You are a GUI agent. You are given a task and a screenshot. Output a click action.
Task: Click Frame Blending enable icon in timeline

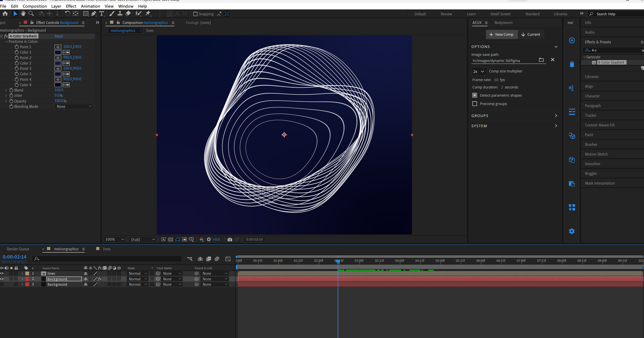209,259
